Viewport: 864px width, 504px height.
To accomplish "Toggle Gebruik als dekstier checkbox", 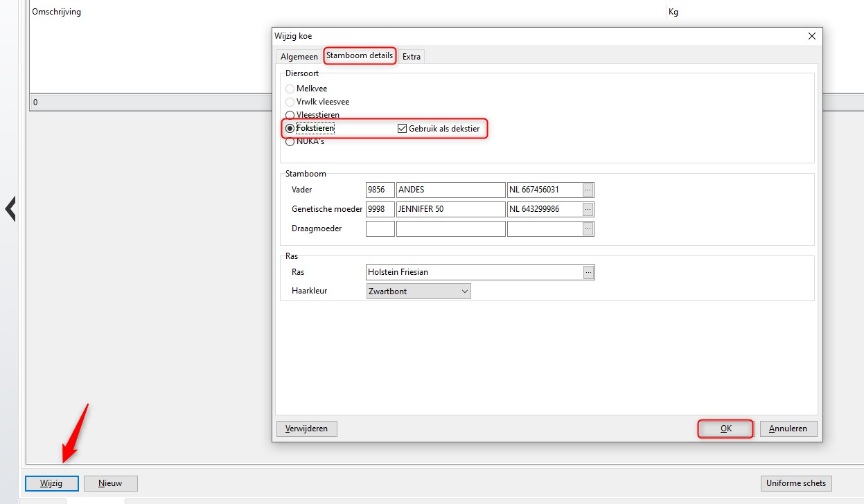I will tap(402, 128).
